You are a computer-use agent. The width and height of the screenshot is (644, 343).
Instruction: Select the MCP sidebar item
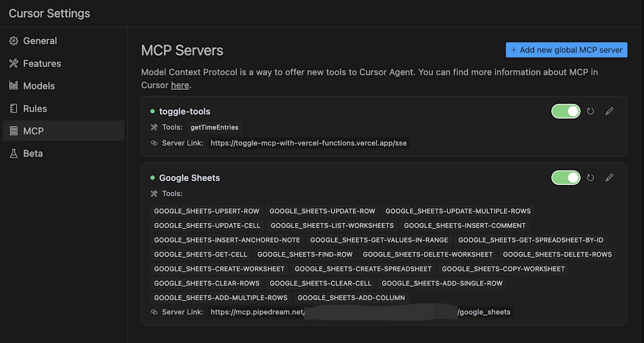coord(63,131)
